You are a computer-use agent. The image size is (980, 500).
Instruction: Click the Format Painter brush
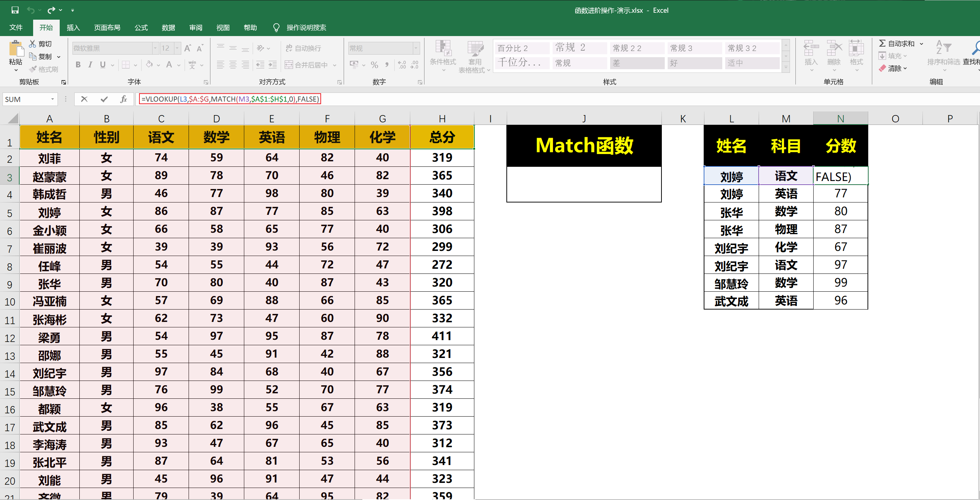[33, 69]
